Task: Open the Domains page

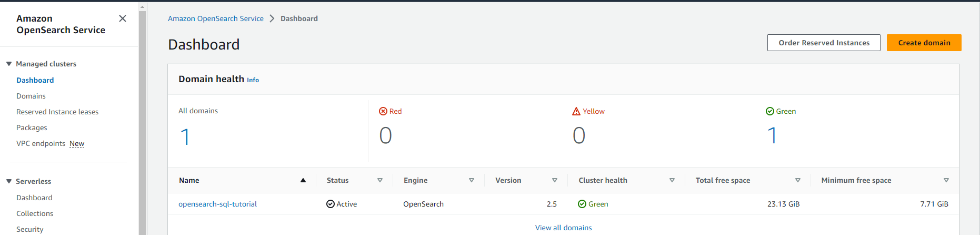Action: tap(31, 96)
